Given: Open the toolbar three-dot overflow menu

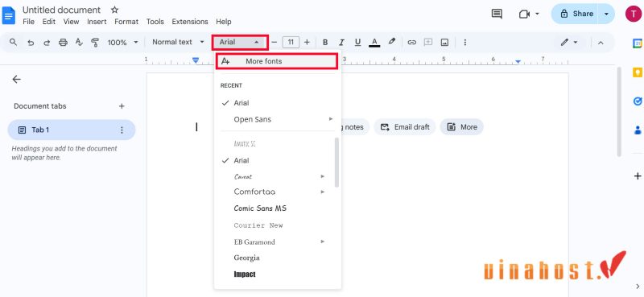Looking at the screenshot, I should pyautogui.click(x=465, y=43).
